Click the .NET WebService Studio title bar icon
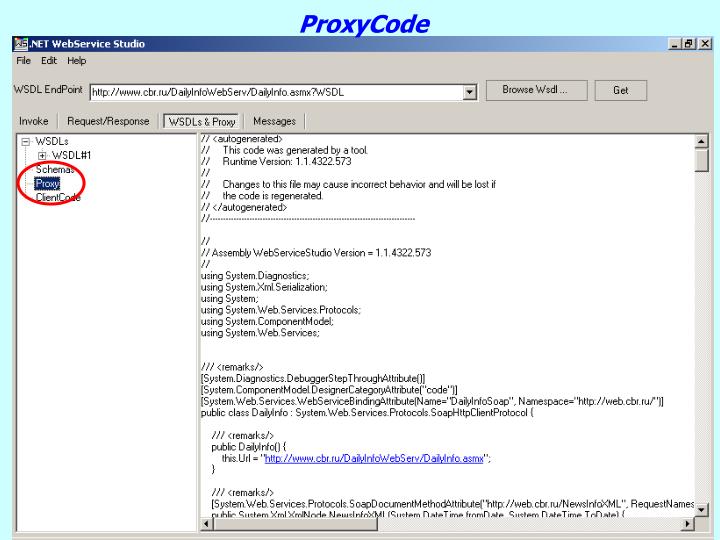 pos(21,44)
